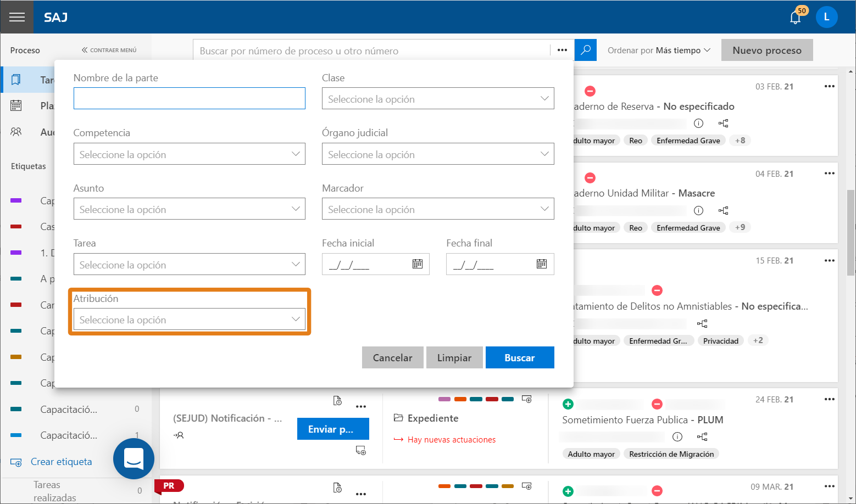Click Sometimiento Fuerza Publica - PLUM title
The width and height of the screenshot is (856, 504).
click(643, 420)
